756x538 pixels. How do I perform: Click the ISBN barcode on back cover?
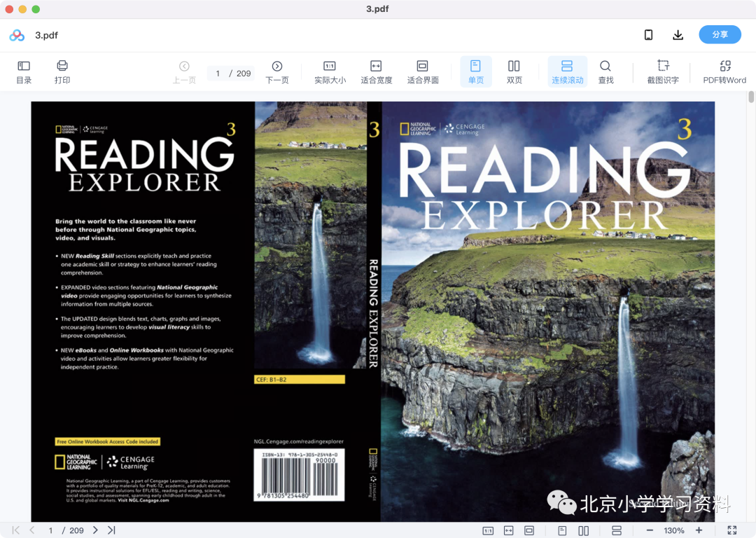point(299,475)
